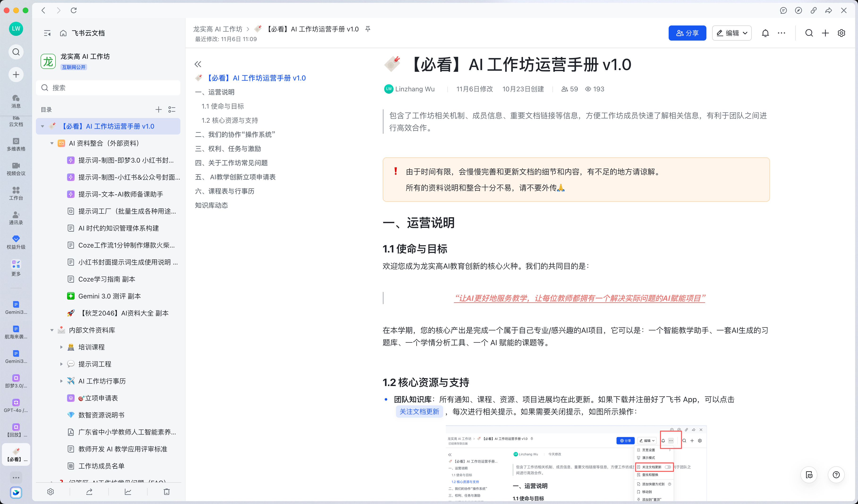Click the 关注文档更新 link
The width and height of the screenshot is (858, 504).
pos(419,412)
